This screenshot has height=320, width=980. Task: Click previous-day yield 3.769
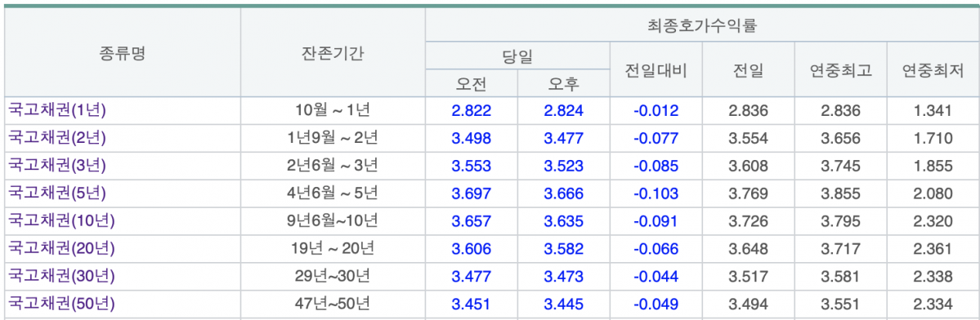click(x=748, y=193)
